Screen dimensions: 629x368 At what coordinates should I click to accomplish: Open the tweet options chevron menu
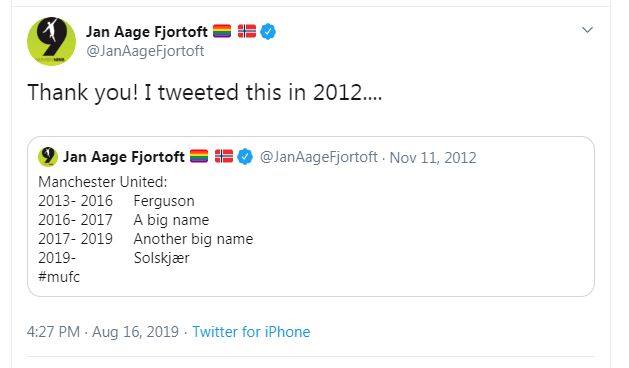click(x=587, y=30)
